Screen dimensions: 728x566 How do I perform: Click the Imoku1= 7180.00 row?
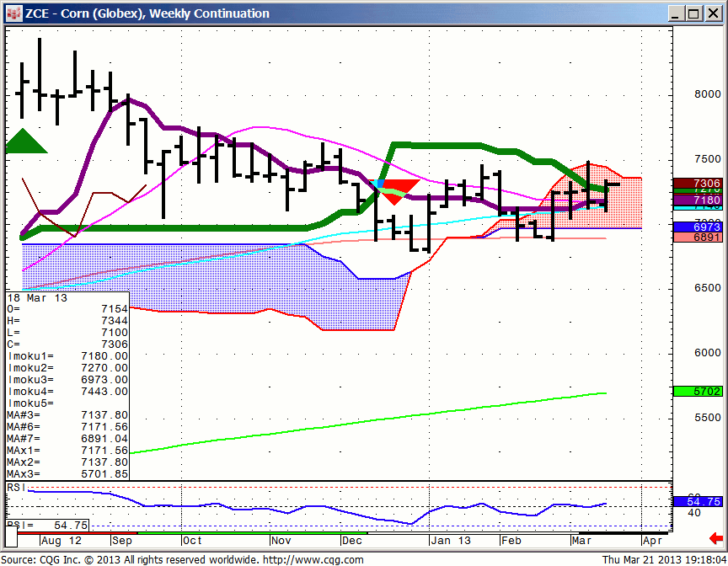click(67, 355)
